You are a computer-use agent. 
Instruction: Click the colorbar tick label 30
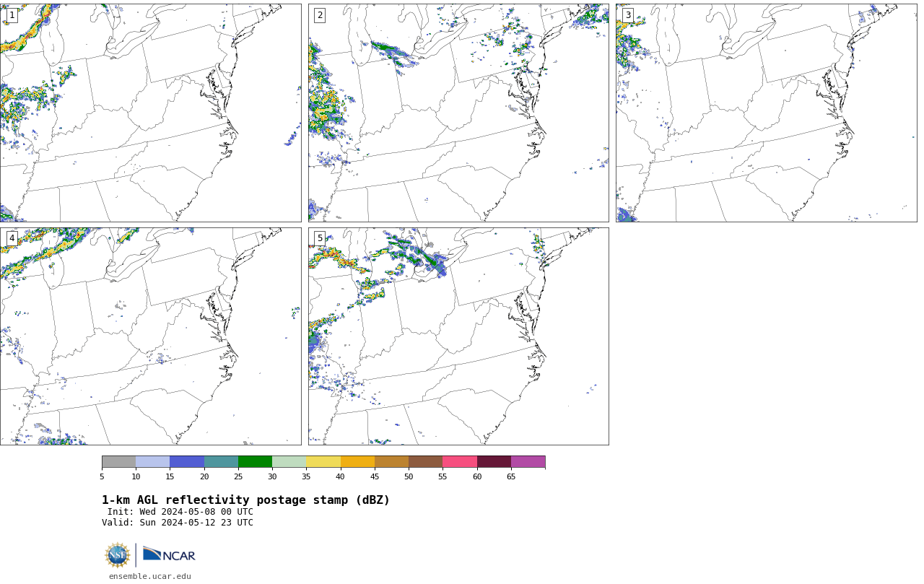[x=272, y=476]
